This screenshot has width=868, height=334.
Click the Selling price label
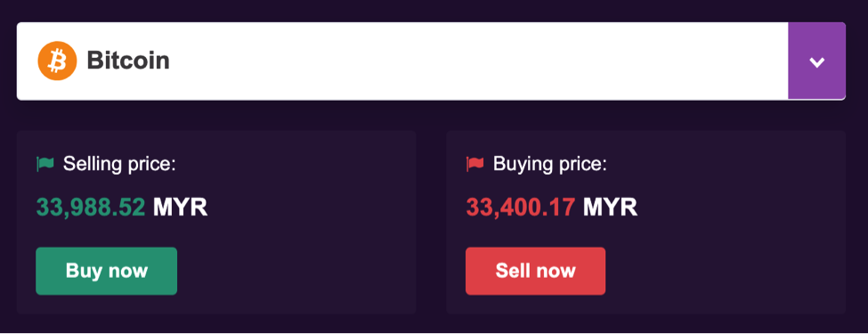[x=119, y=164]
